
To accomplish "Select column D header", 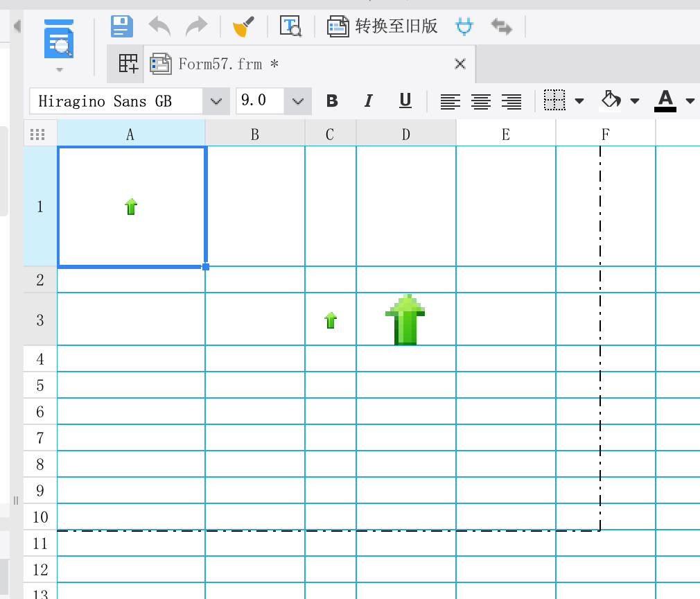I will point(406,134).
